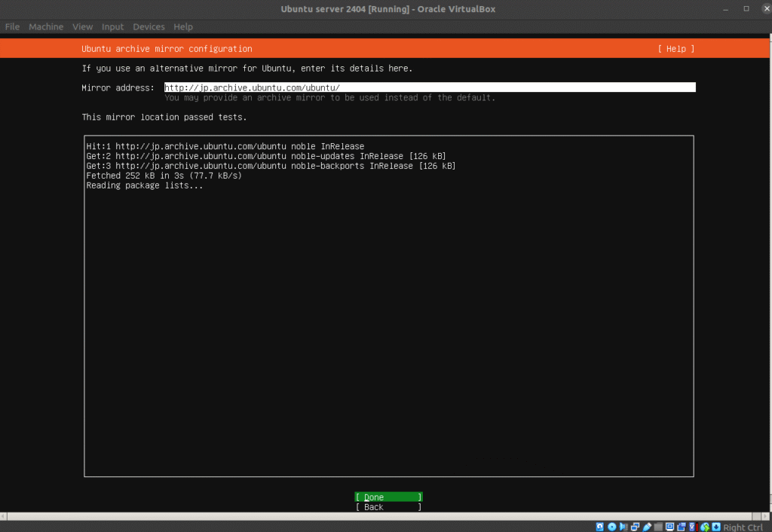The image size is (772, 532).
Task: Open installer Help in the orange header
Action: [x=675, y=49]
